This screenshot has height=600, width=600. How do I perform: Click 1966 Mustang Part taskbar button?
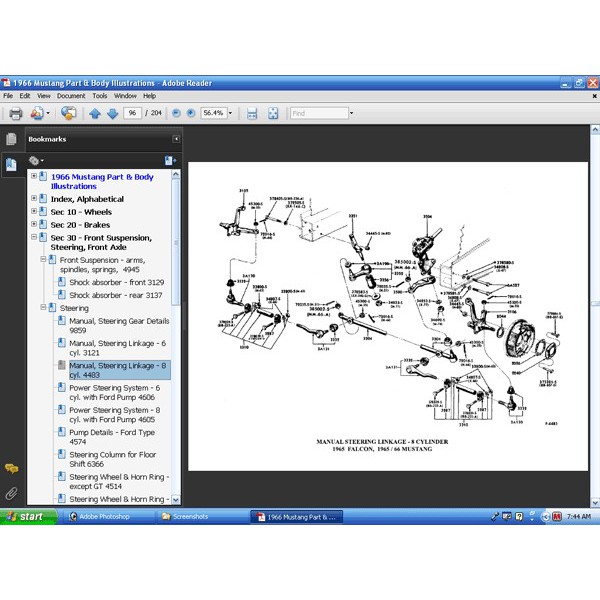pos(297,517)
